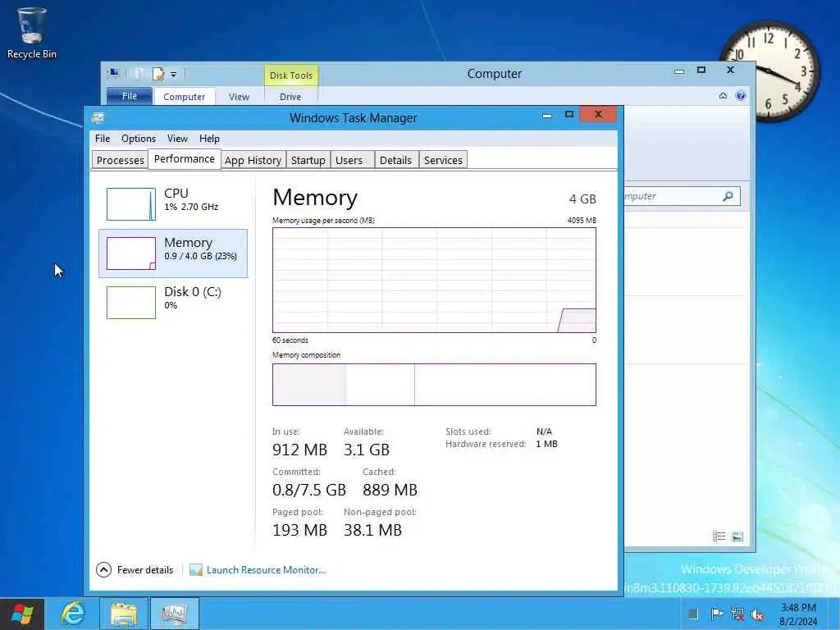
Task: Click the search magnifier icon in Explorer
Action: 728,196
